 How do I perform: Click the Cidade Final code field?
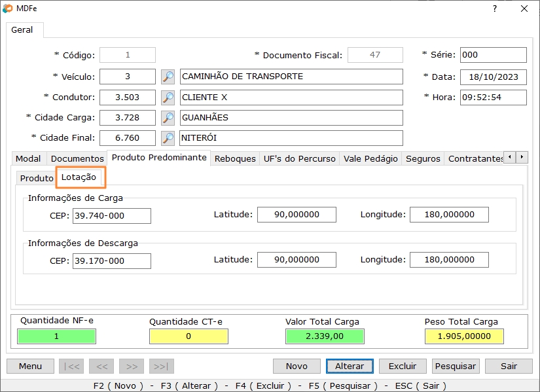(128, 138)
